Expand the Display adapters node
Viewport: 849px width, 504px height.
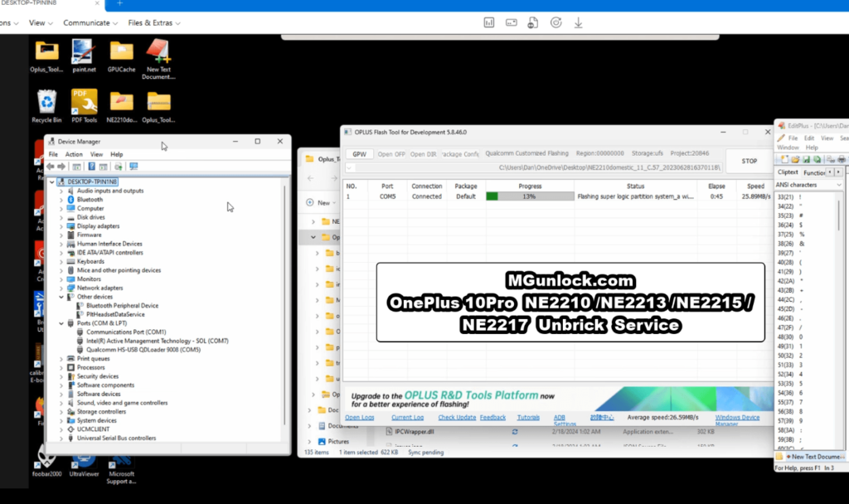(x=61, y=226)
